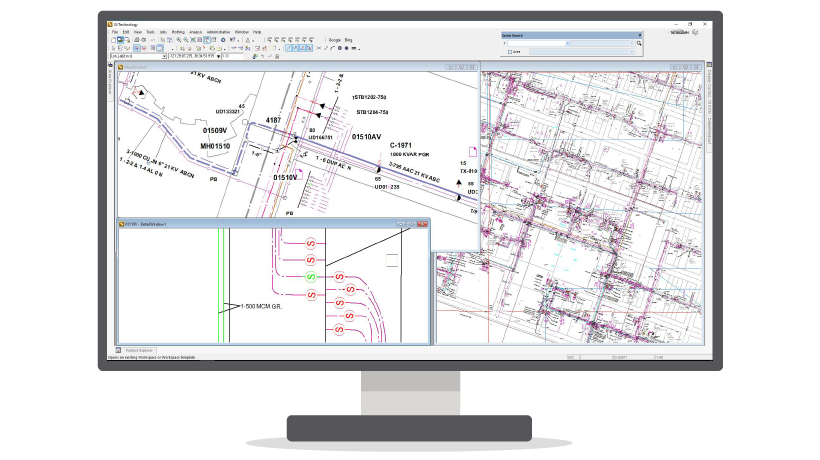The image size is (820, 460).
Task: Click the Quick Search magnifier icon
Action: pyautogui.click(x=638, y=44)
